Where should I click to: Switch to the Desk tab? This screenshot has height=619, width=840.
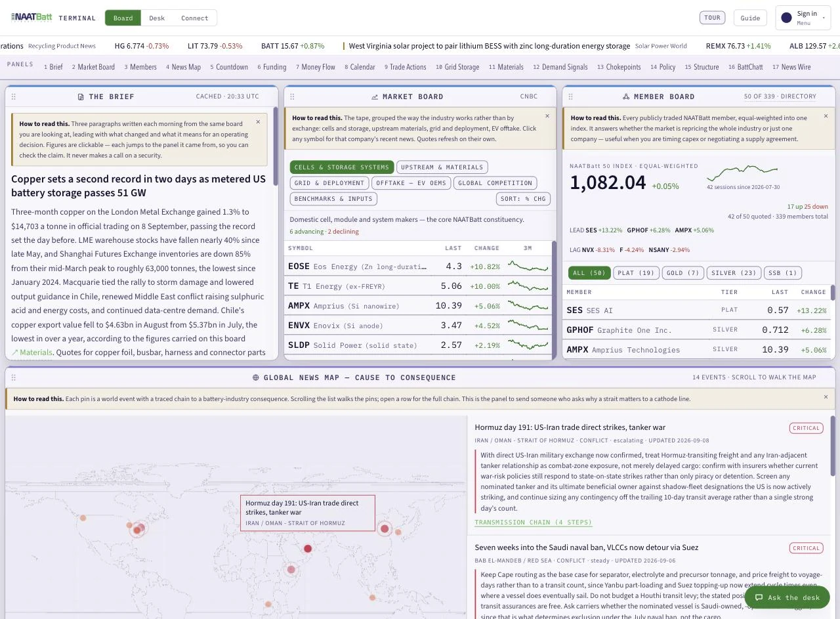(157, 18)
